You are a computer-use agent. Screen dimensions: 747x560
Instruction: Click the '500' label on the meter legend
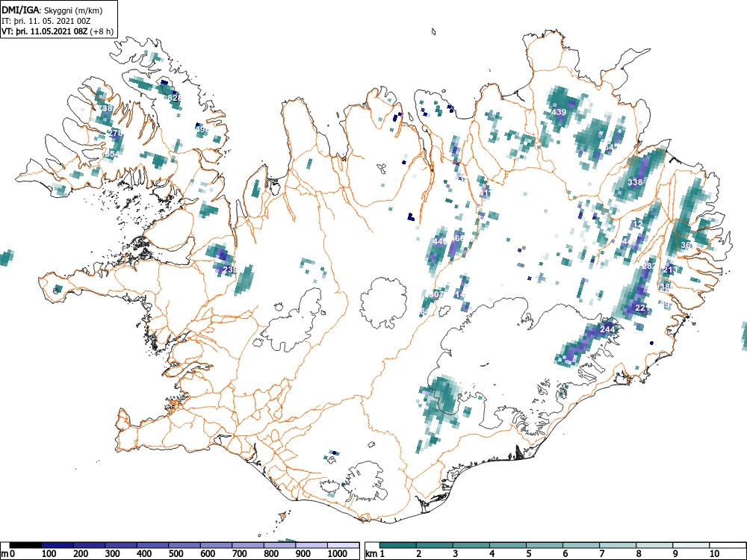pyautogui.click(x=176, y=554)
